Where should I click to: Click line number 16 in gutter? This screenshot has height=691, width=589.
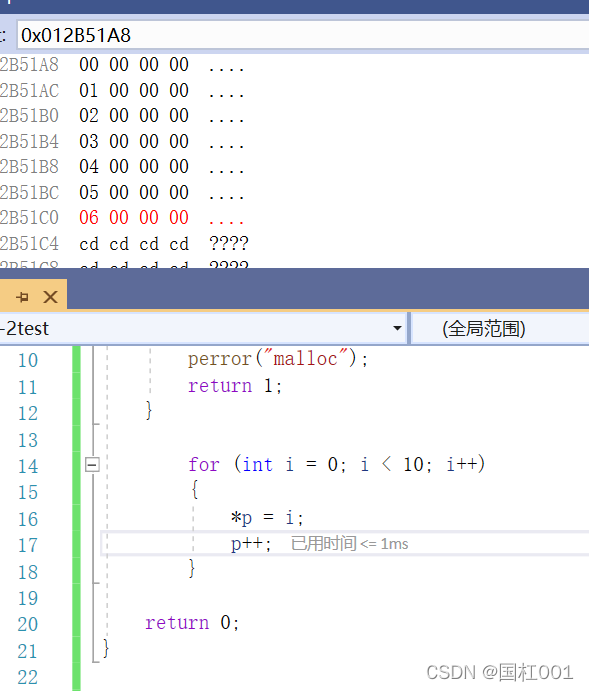28,519
